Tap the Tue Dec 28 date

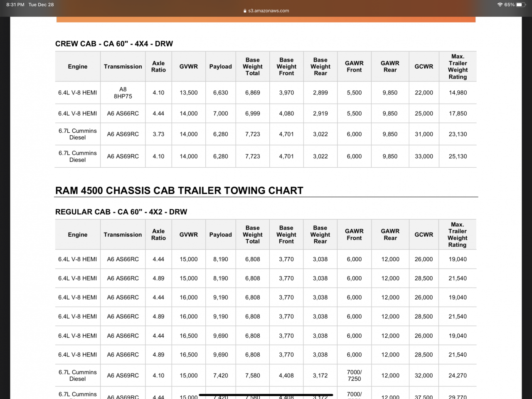tap(41, 5)
